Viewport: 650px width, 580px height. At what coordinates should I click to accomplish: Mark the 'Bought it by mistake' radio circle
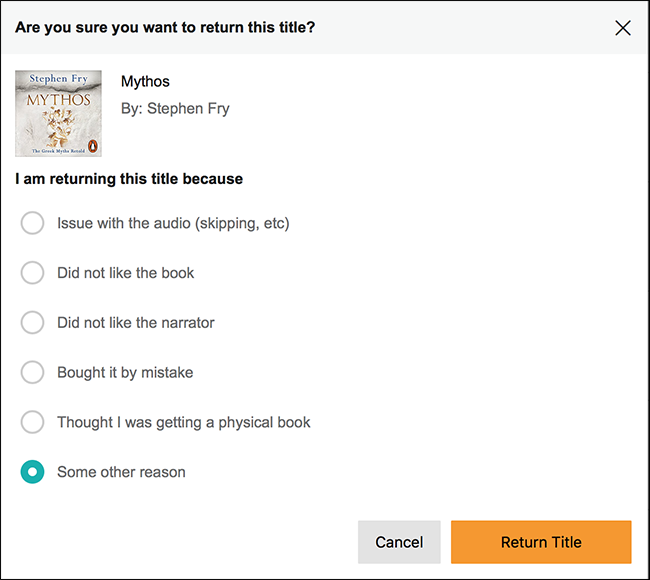click(32, 372)
